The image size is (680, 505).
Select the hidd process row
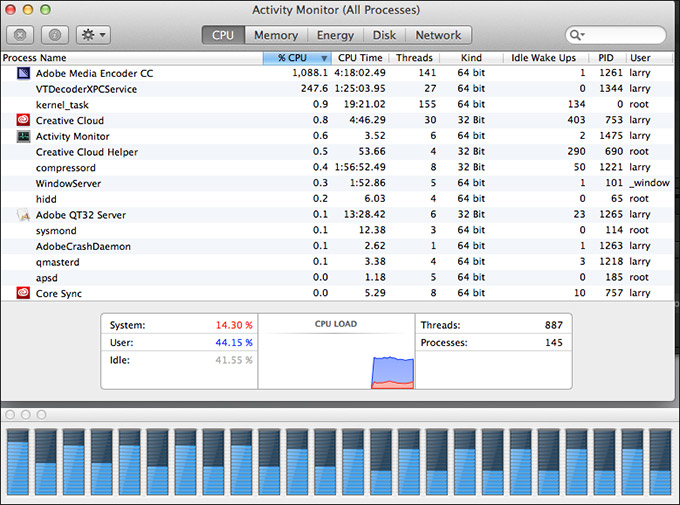pos(337,199)
